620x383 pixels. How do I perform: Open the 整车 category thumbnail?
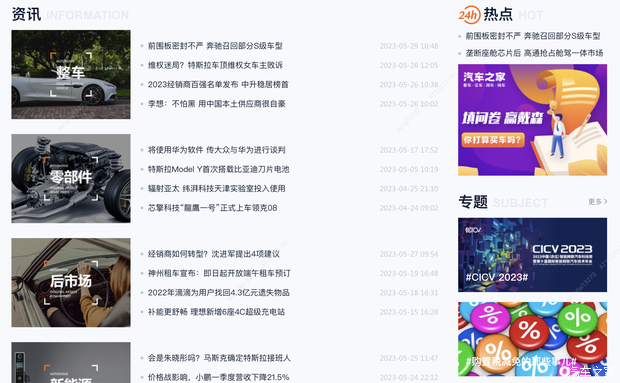[x=71, y=74]
